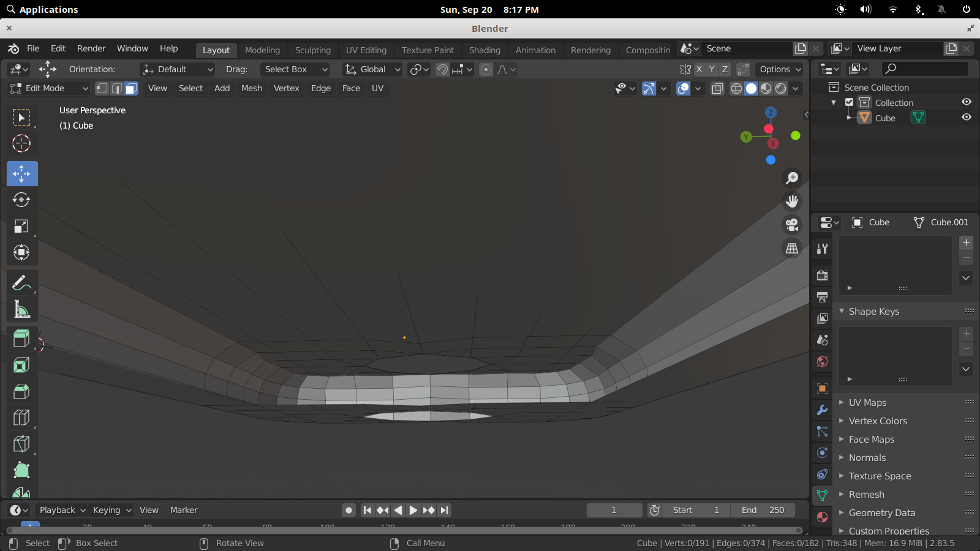Screen dimensions: 980x551
Task: Open the Render Properties tab
Action: pos(822,275)
